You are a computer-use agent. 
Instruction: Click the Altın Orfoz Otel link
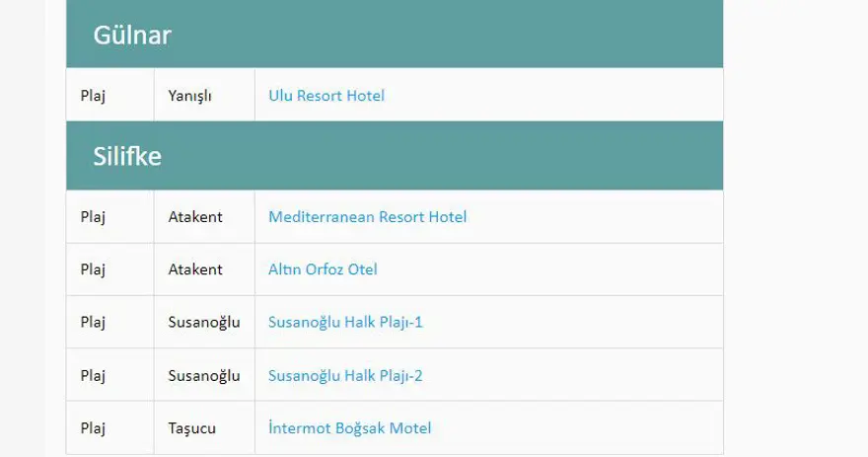(x=323, y=269)
